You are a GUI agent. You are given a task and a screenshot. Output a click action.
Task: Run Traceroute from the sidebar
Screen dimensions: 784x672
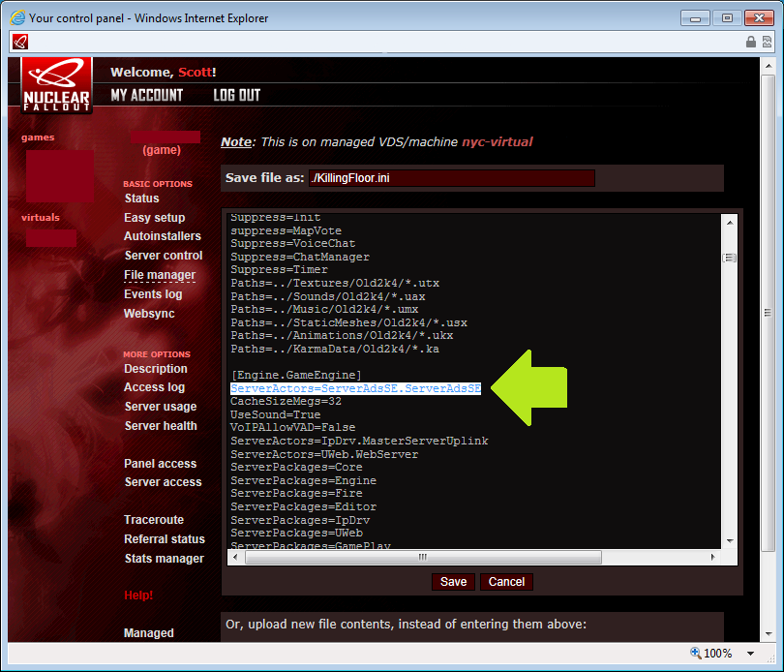click(x=154, y=520)
